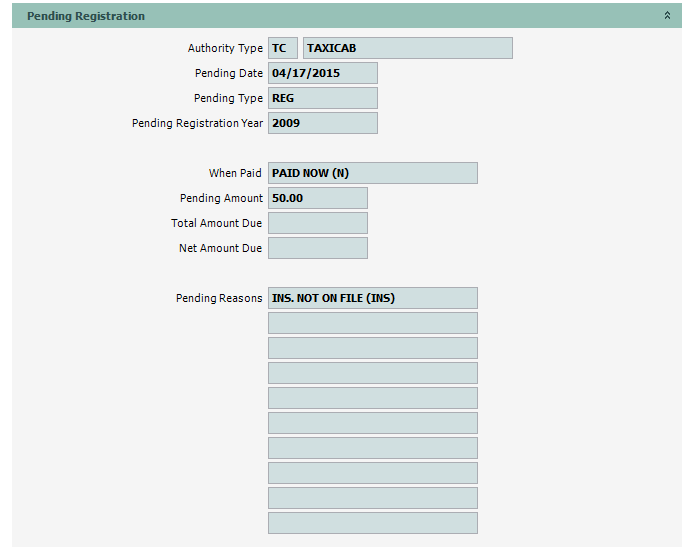The width and height of the screenshot is (697, 559).
Task: Click the Pending Amount field
Action: click(317, 198)
